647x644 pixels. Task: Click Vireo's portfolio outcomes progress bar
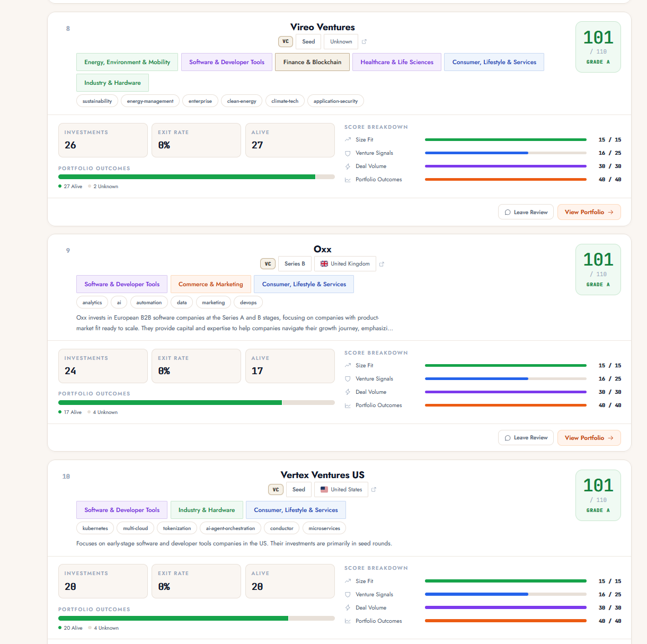point(197,177)
